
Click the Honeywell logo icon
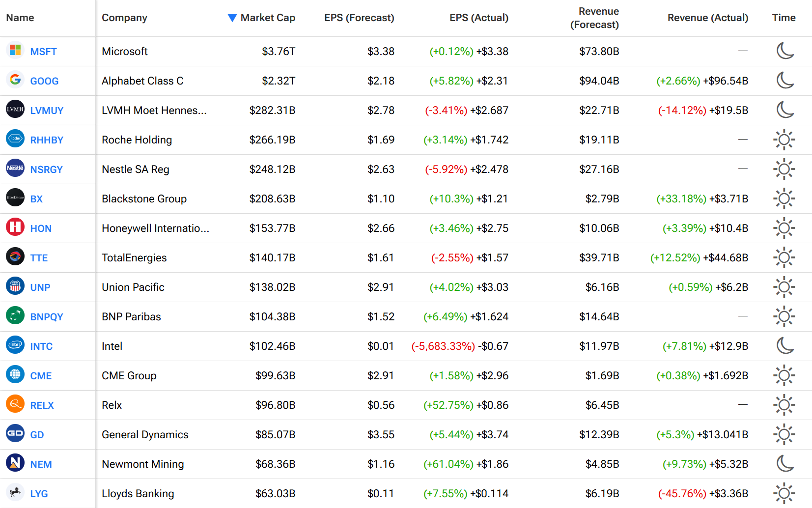tap(15, 227)
